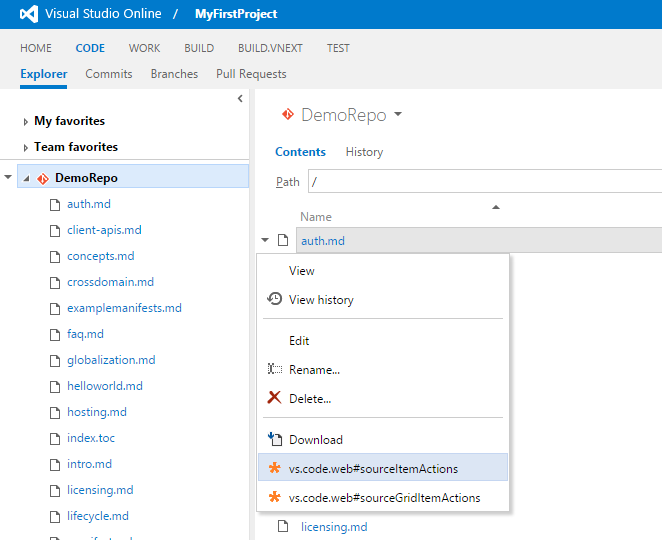Click the file icon beside crossdomain.md
Viewport: 662px width, 540px height.
55,283
